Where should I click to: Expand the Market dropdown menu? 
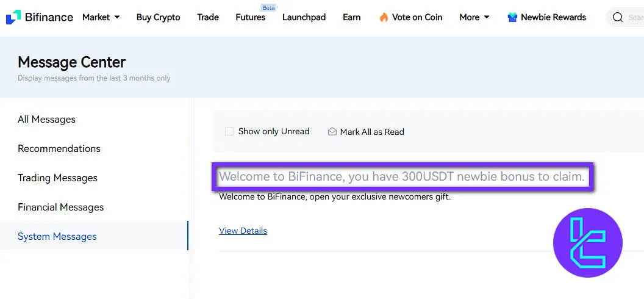101,17
